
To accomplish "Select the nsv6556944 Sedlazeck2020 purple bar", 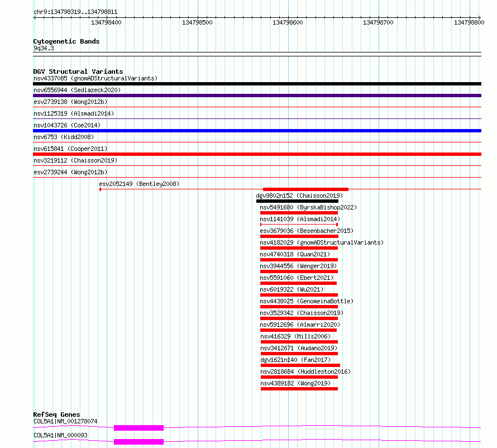I will (257, 96).
